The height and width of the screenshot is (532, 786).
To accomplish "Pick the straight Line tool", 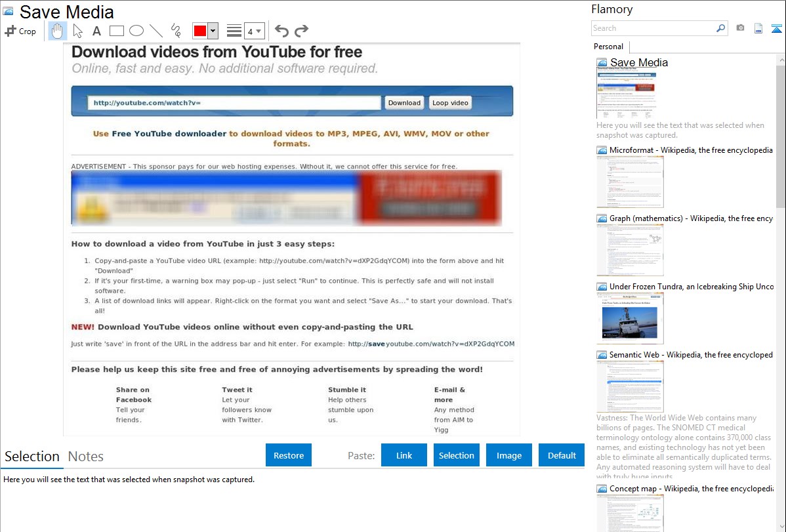I will (156, 31).
